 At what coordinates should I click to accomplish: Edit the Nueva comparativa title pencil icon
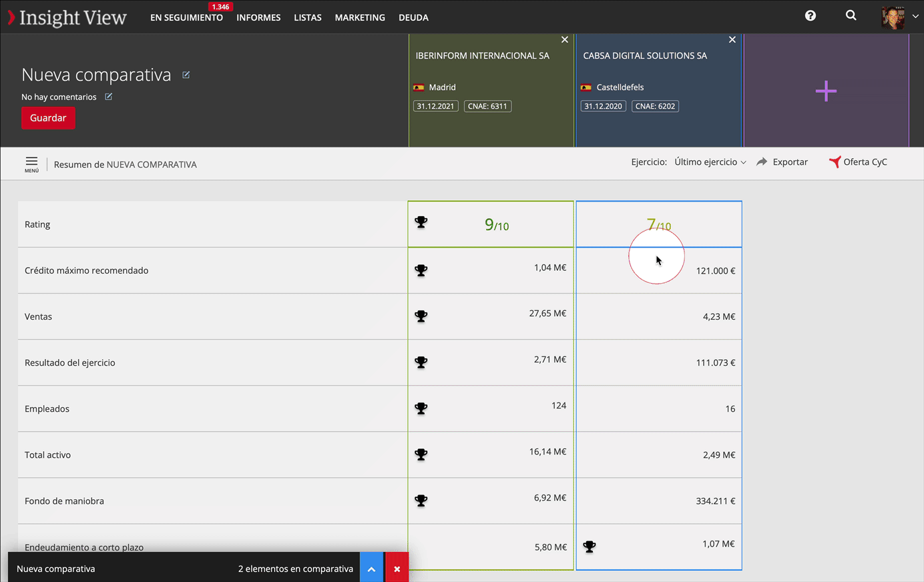tap(186, 75)
